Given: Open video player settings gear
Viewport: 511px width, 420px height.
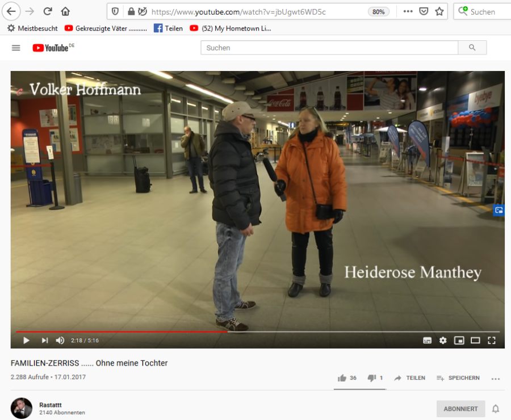Looking at the screenshot, I should [442, 341].
